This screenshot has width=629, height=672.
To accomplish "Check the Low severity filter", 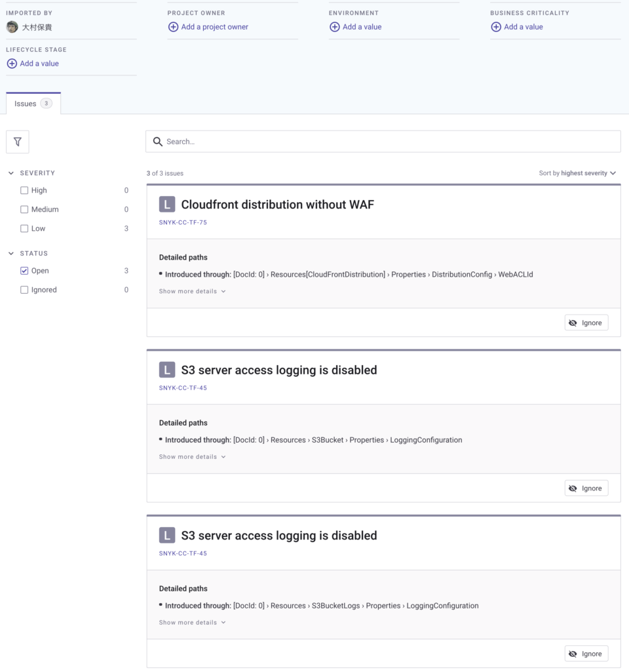I will tap(24, 228).
